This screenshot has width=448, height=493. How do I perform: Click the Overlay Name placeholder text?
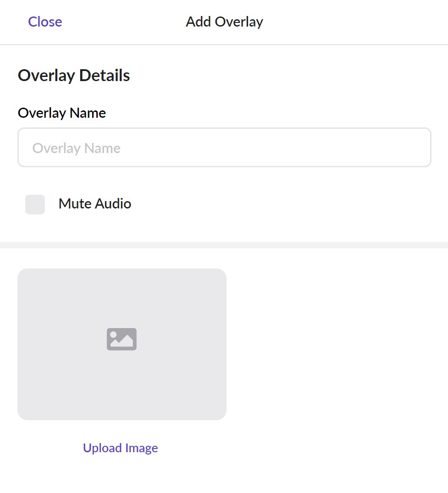pos(77,148)
